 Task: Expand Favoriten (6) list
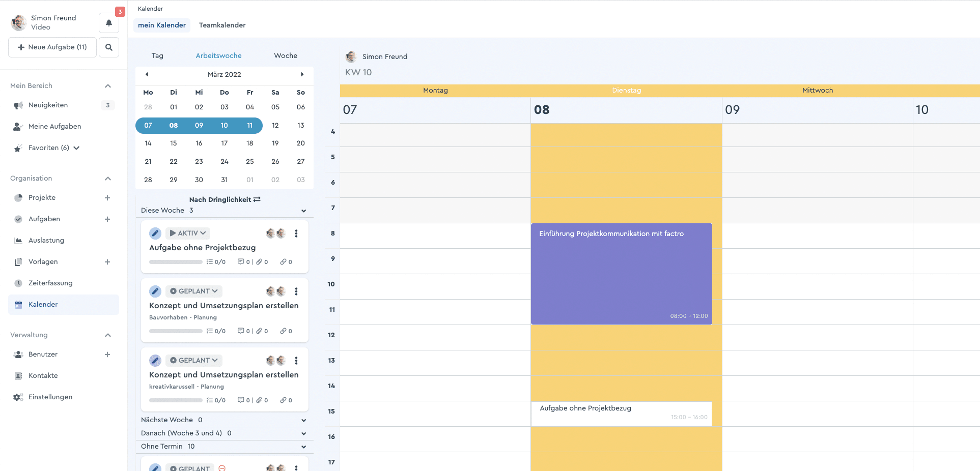[76, 148]
